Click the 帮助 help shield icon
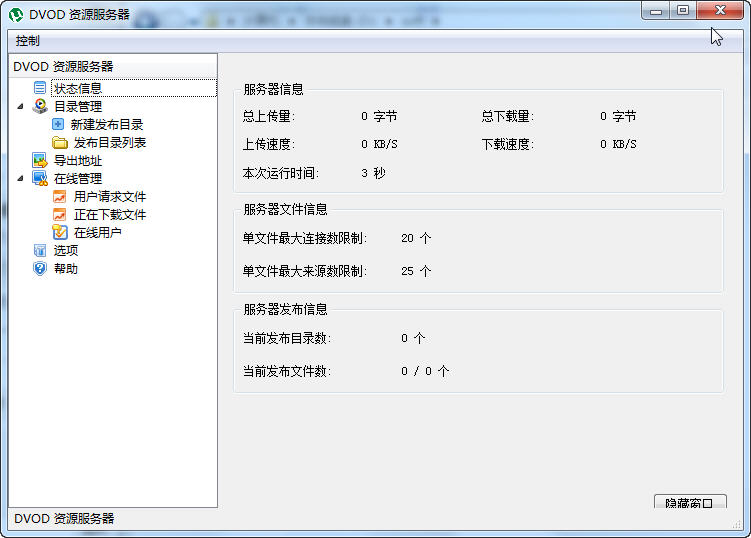This screenshot has width=751, height=538. click(x=40, y=268)
